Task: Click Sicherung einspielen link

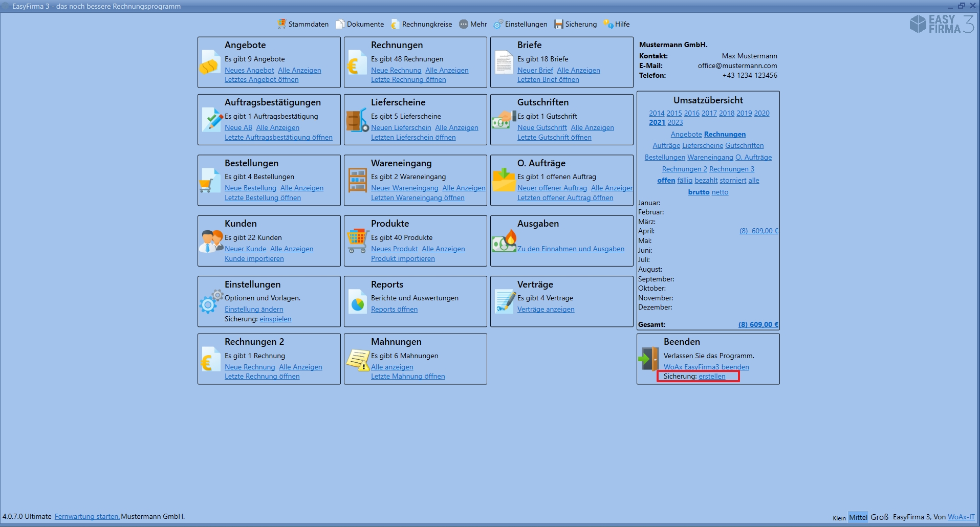Action: pyautogui.click(x=275, y=319)
